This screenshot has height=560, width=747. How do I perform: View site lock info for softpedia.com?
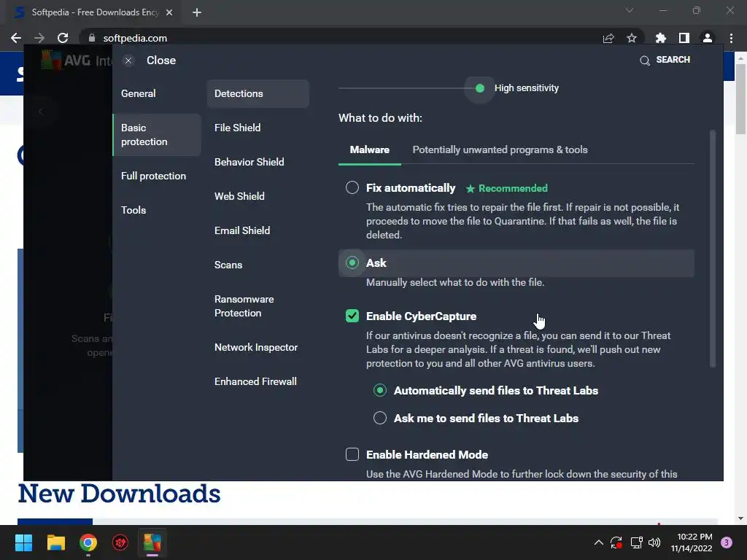click(92, 38)
